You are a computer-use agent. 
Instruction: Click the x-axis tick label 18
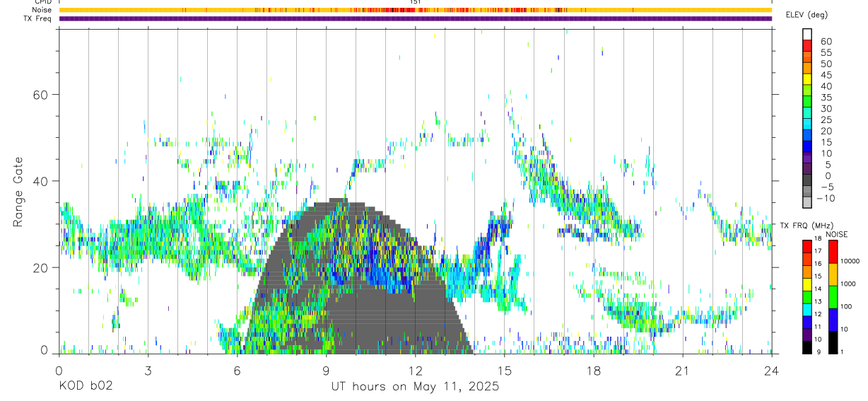tap(593, 371)
